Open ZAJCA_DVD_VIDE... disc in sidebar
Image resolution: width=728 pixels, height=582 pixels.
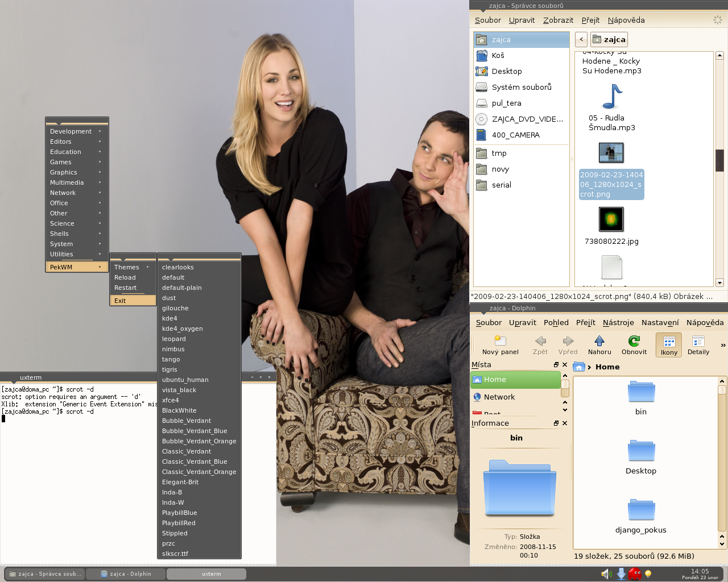click(x=522, y=119)
